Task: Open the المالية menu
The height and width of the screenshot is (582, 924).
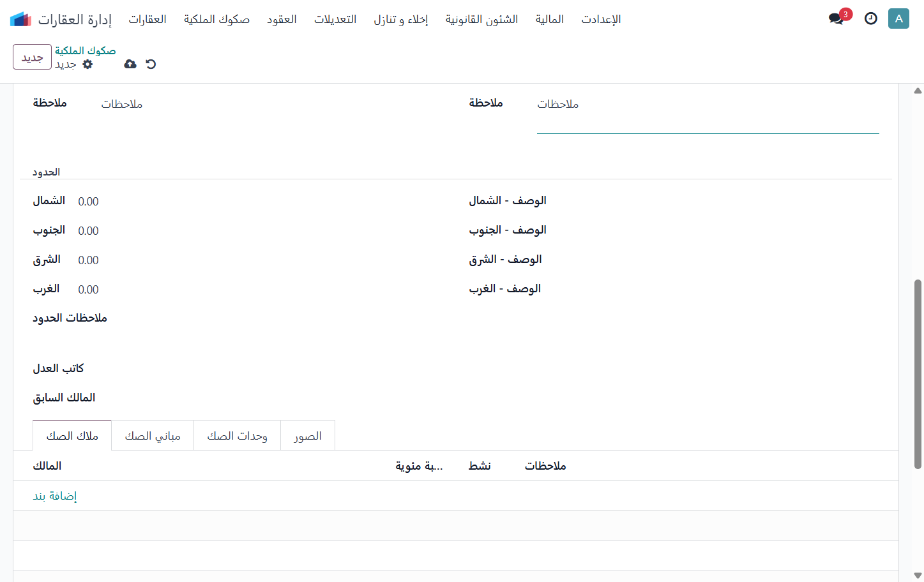Action: pyautogui.click(x=550, y=19)
